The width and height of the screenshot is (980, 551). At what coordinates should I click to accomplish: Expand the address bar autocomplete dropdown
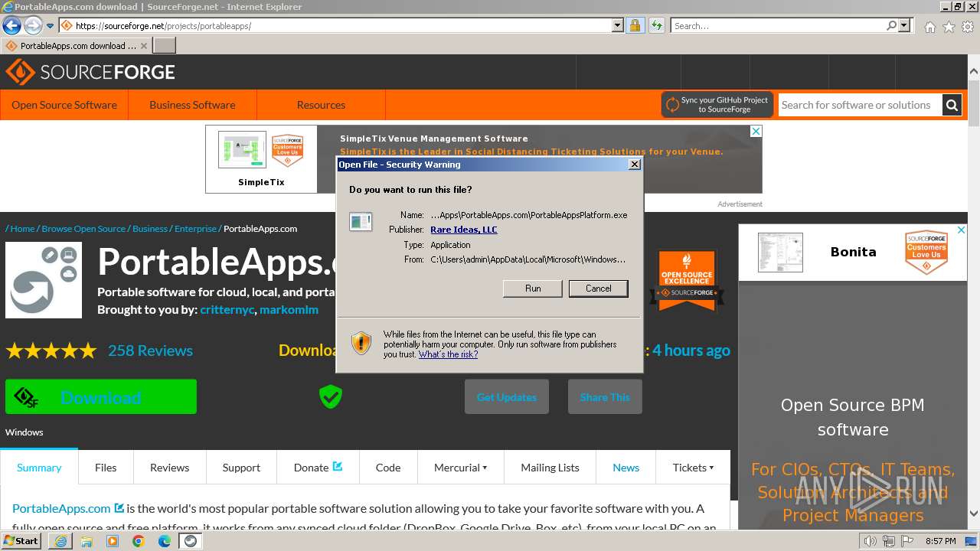click(618, 26)
